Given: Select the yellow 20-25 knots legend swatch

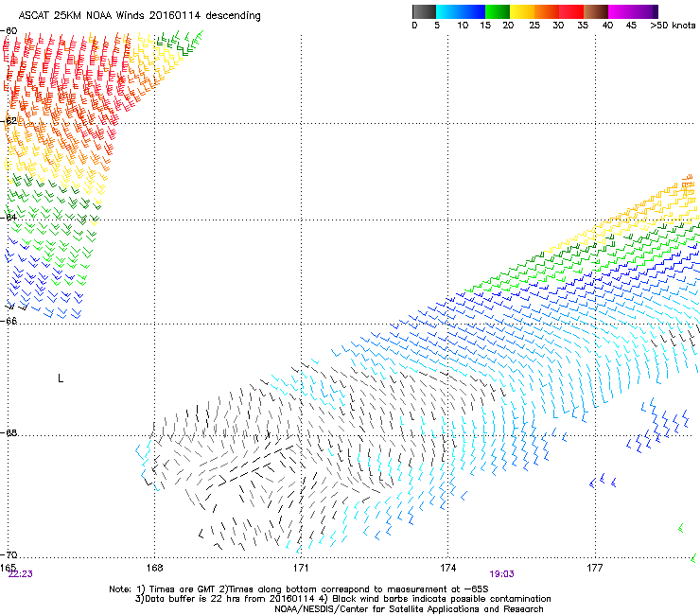Looking at the screenshot, I should (522, 11).
